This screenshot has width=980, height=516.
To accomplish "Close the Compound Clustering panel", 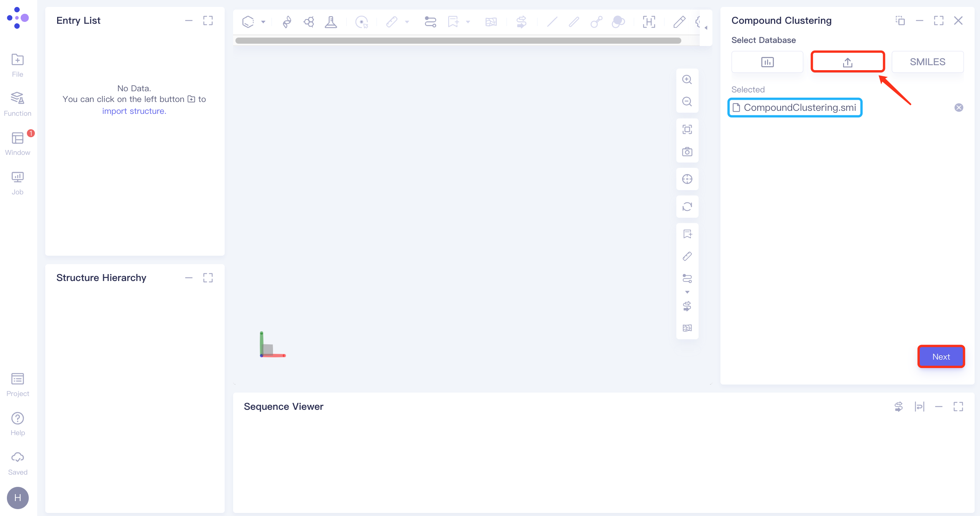I will 958,21.
